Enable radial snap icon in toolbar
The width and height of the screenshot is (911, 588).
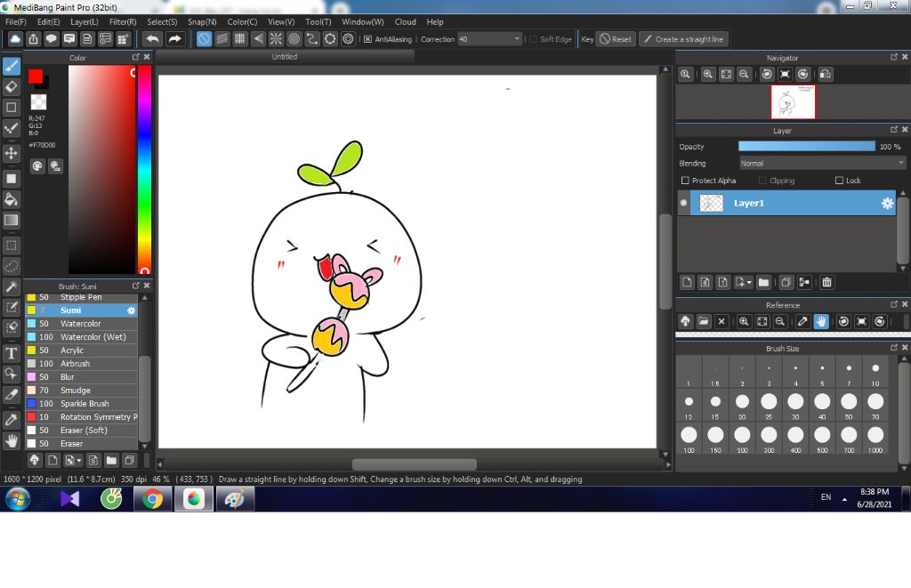[x=276, y=39]
